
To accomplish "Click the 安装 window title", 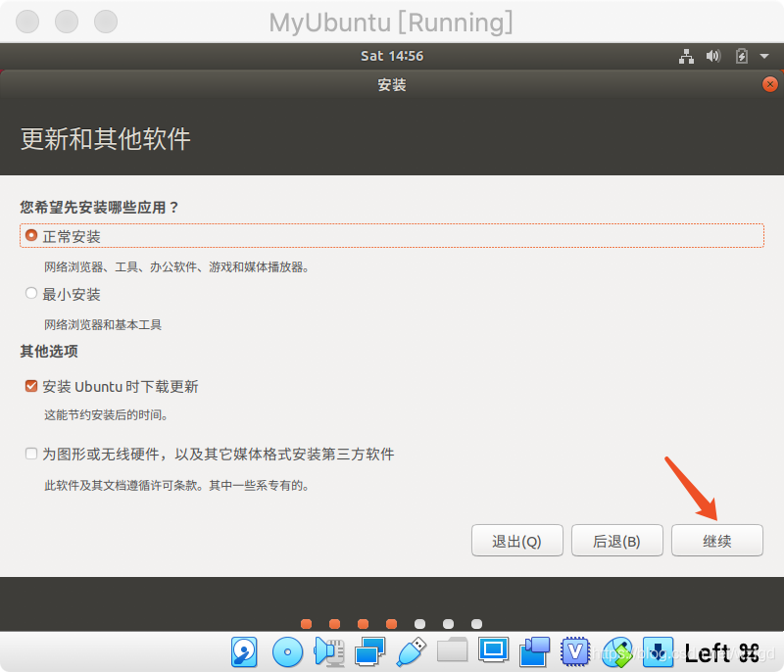I will pyautogui.click(x=392, y=85).
